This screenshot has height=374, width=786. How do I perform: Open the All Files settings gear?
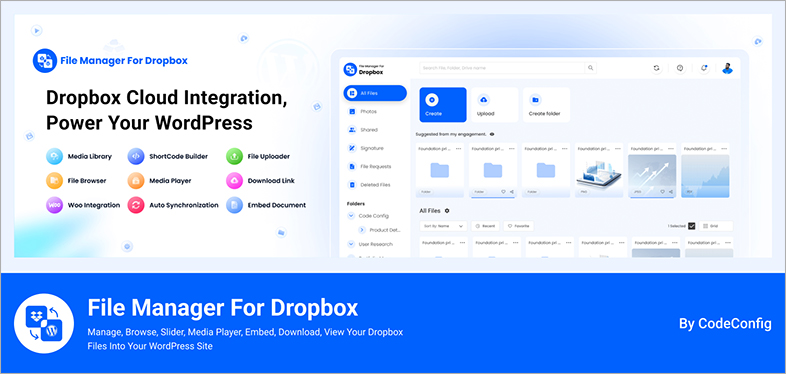coord(447,211)
